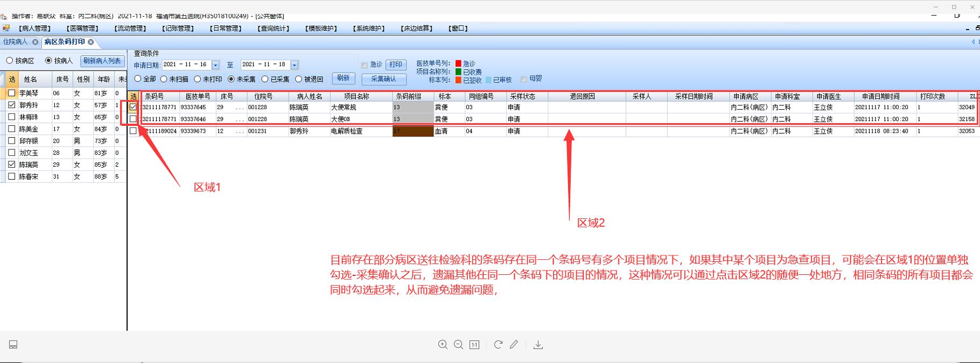Click the light blue 已审核 legend swatch
The width and height of the screenshot is (980, 363).
488,80
